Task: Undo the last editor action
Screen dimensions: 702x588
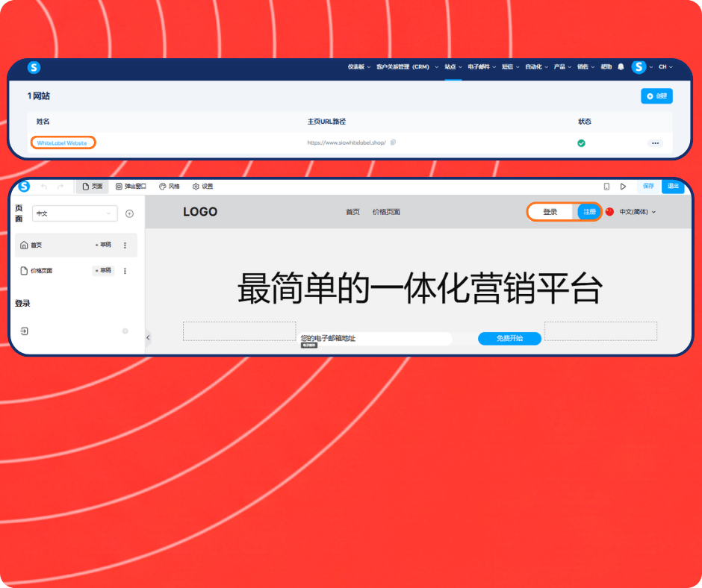Action: tap(44, 187)
